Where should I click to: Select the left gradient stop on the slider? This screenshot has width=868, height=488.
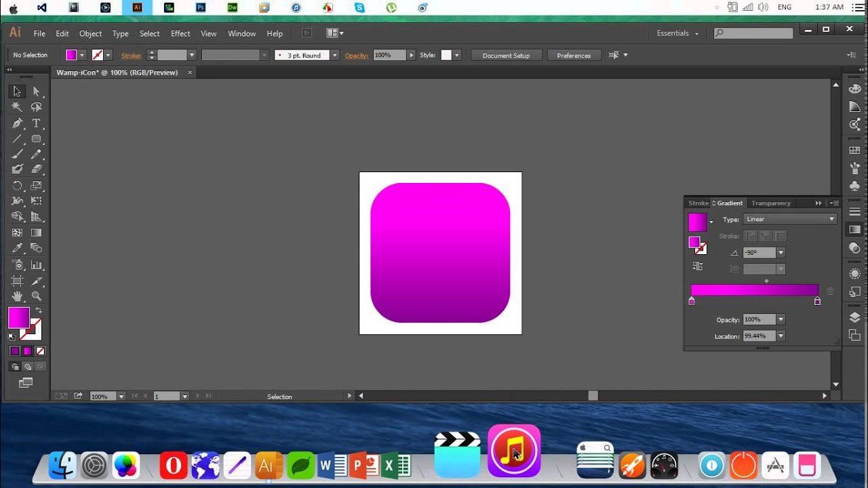(x=692, y=300)
